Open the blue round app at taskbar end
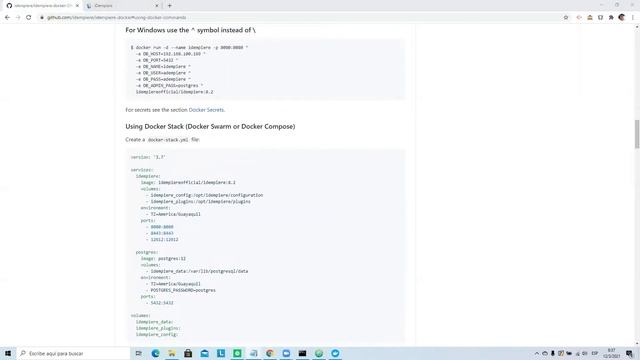The image size is (640, 360). (335, 353)
